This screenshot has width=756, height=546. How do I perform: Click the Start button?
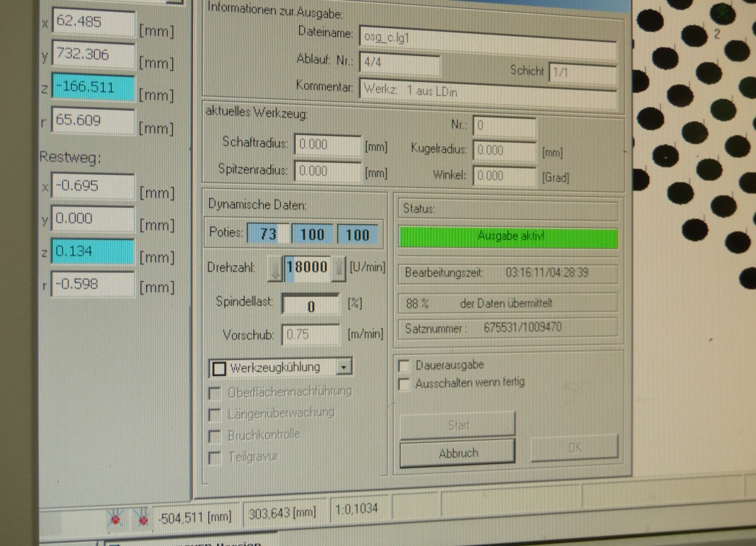pos(458,426)
